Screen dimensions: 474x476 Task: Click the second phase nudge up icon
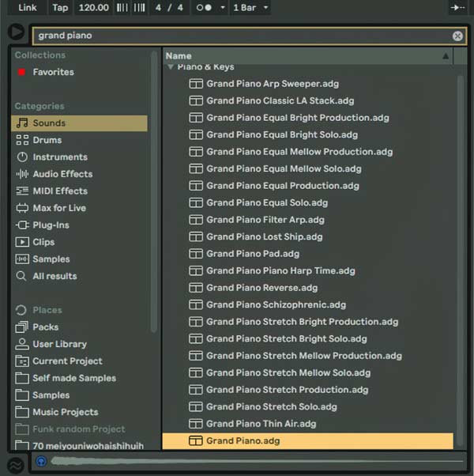(140, 7)
